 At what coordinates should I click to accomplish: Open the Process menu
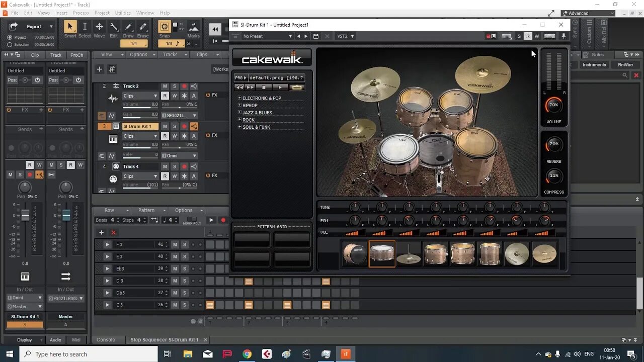click(80, 13)
